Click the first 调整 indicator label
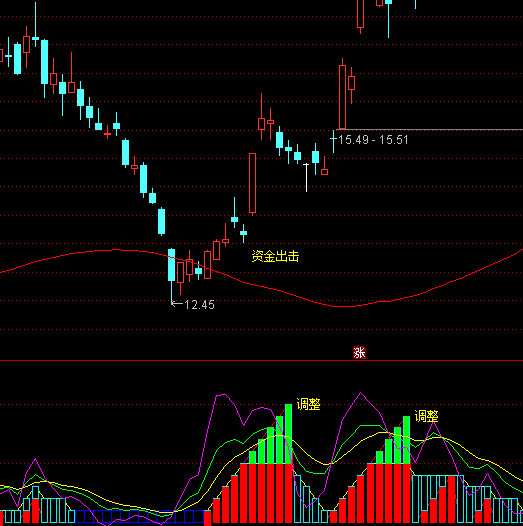This screenshot has width=523, height=526. 308,404
